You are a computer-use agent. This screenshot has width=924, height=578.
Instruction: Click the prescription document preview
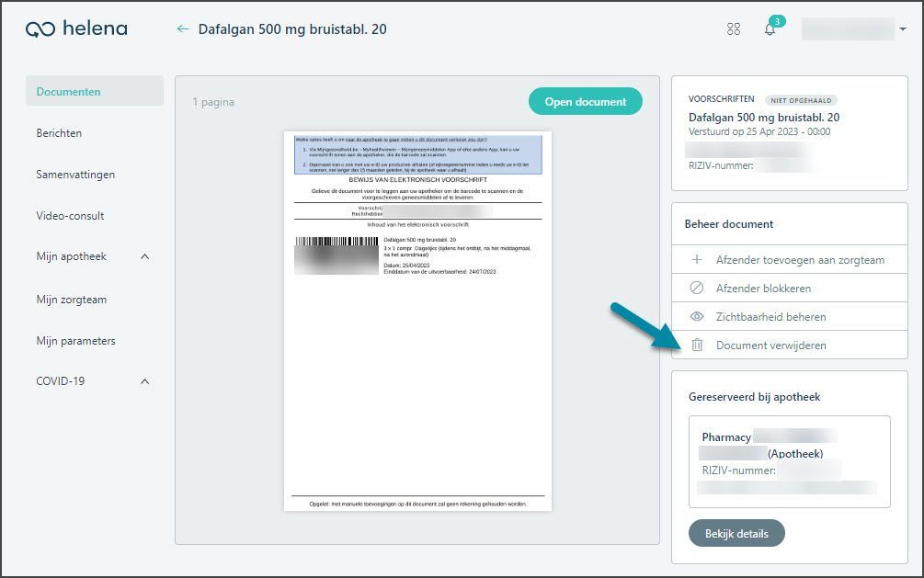417,321
